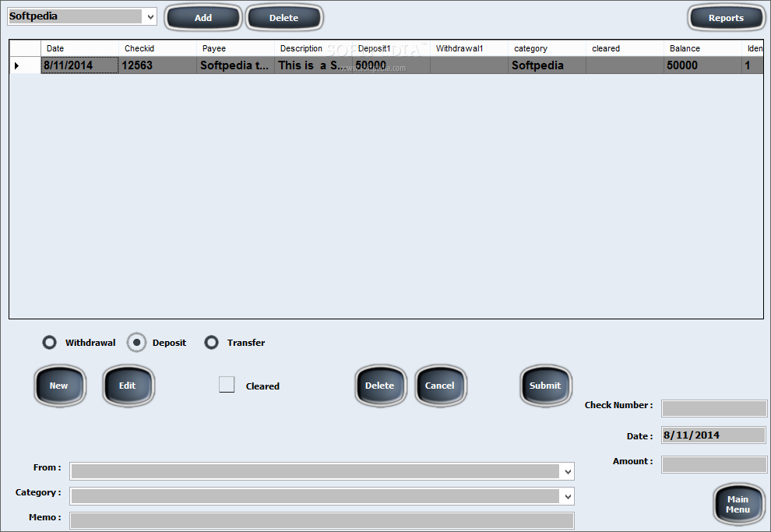The width and height of the screenshot is (771, 532).
Task: Click the Date column header
Action: click(x=79, y=48)
